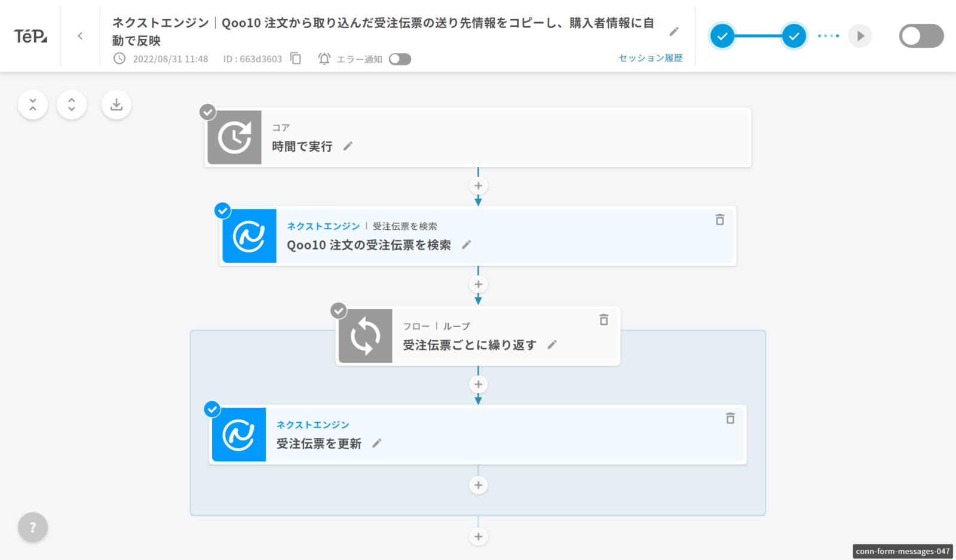This screenshot has height=560, width=956.
Task: Select the ループ label on loop step
Action: coord(456,326)
